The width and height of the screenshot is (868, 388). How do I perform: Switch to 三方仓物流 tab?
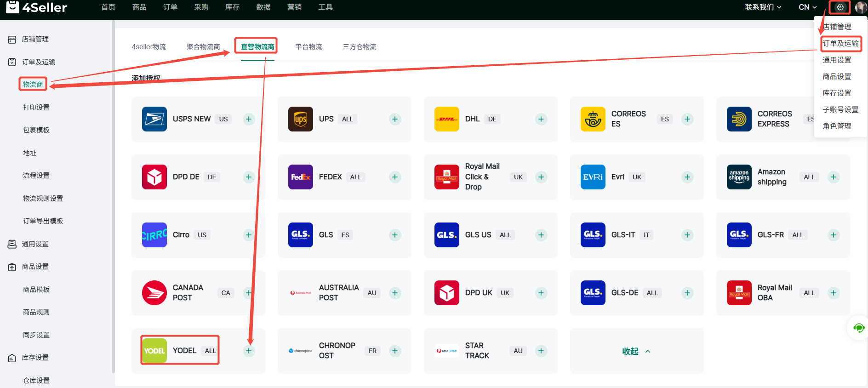(x=360, y=47)
